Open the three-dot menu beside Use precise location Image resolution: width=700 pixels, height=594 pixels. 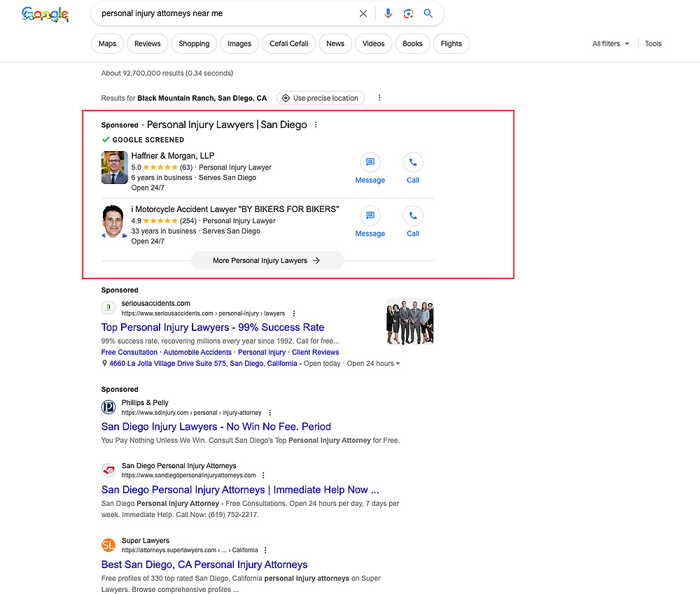(x=379, y=98)
